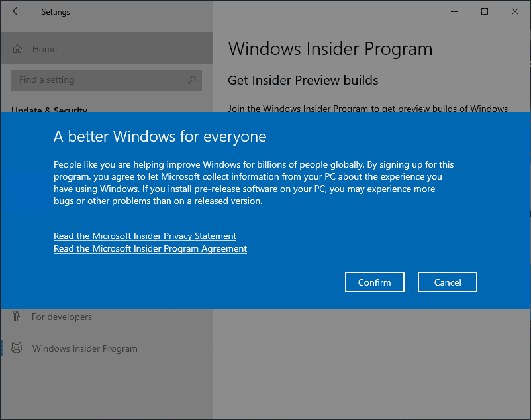Viewport: 531px width, 420px height.
Task: Open the Home settings entry
Action: [x=107, y=49]
